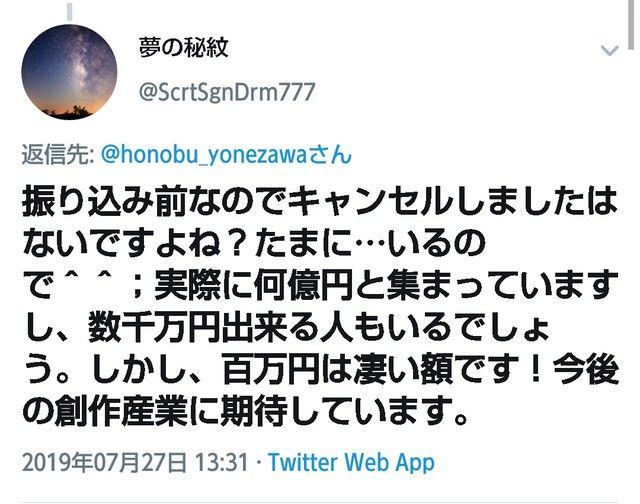Click tweet line mentioning 何億円と集まっています
640x504 pixels.
(320, 286)
